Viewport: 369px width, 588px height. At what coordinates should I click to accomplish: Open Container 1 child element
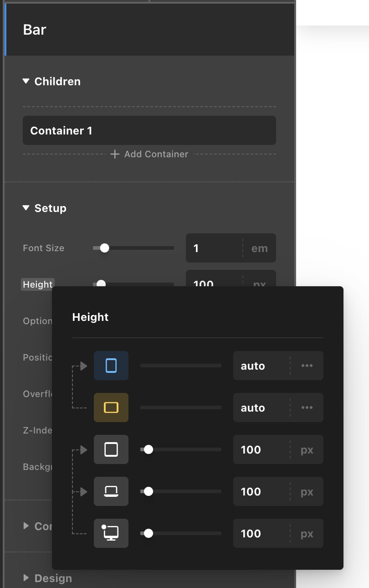(149, 130)
